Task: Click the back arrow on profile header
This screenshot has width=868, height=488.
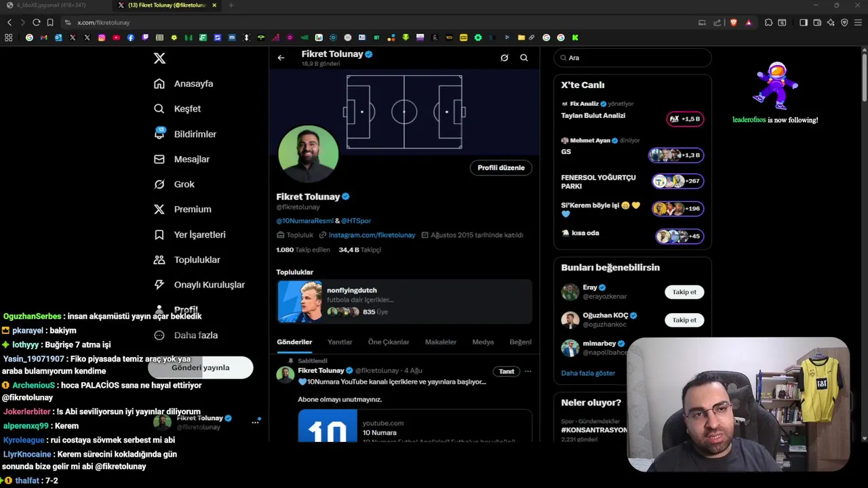Action: click(281, 58)
